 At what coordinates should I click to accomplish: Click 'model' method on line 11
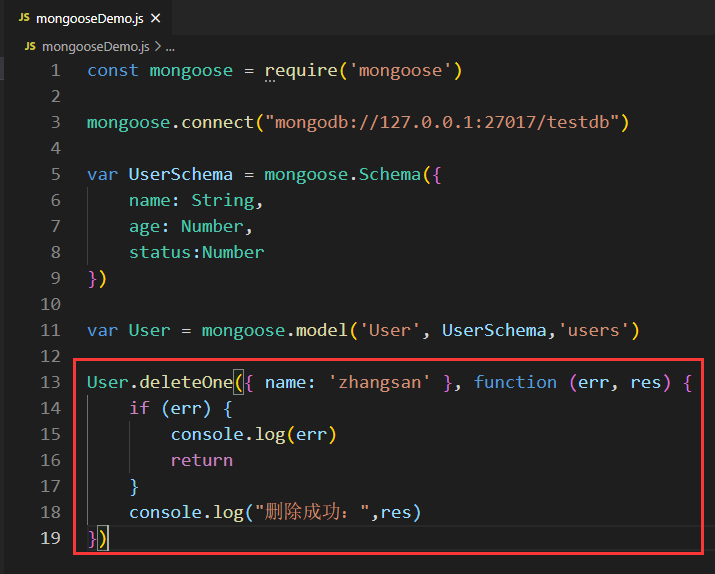322,331
